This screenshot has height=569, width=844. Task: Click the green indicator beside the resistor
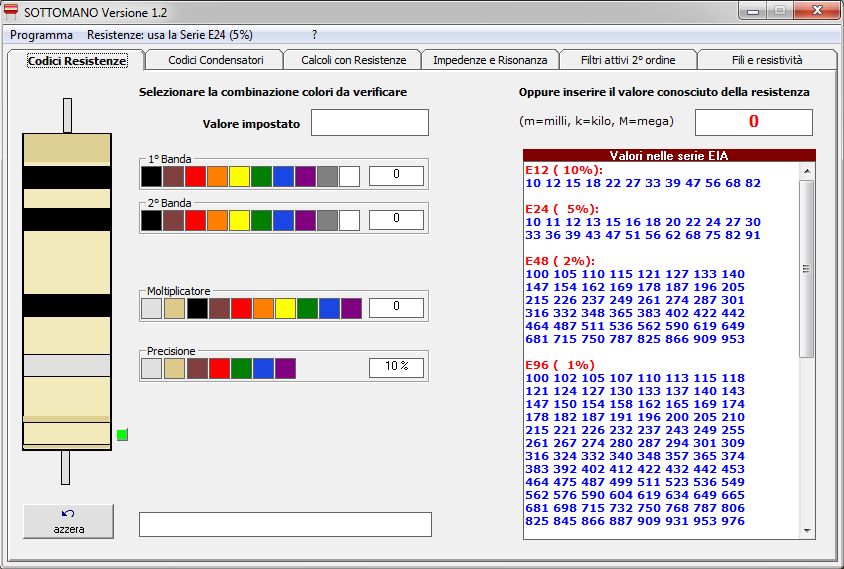coord(122,434)
